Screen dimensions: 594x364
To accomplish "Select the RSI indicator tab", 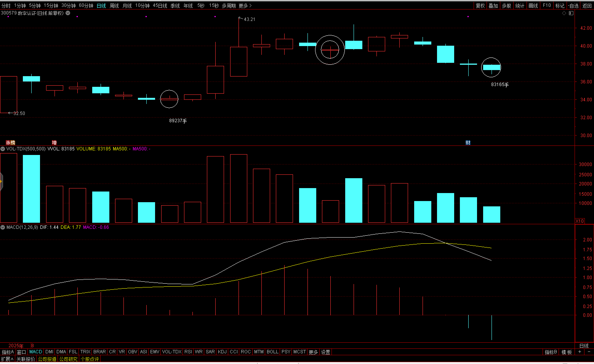I will 188,352.
